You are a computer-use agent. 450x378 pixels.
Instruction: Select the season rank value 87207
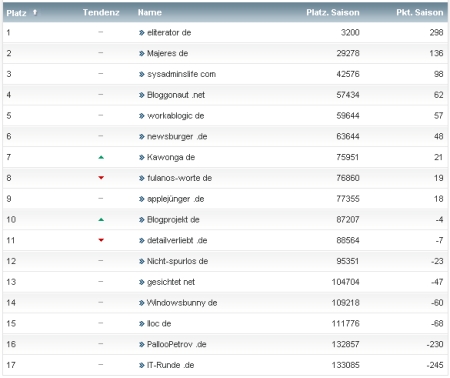tap(348, 220)
